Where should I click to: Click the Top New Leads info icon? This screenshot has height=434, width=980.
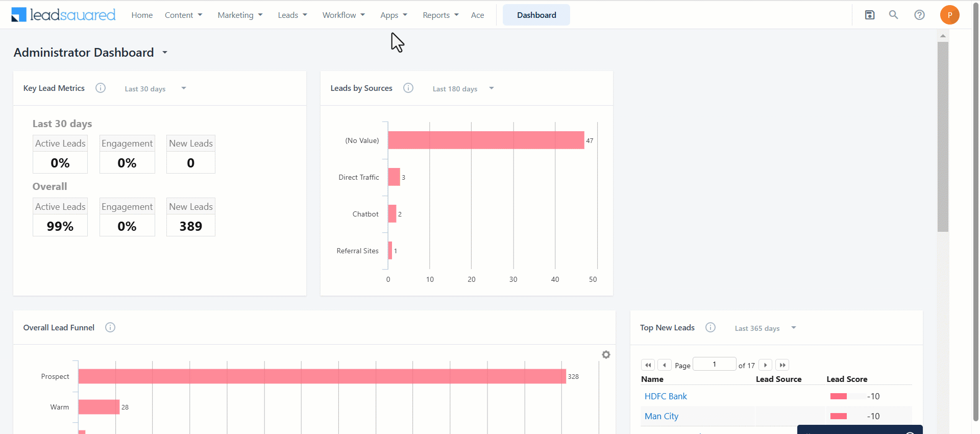[x=710, y=327]
